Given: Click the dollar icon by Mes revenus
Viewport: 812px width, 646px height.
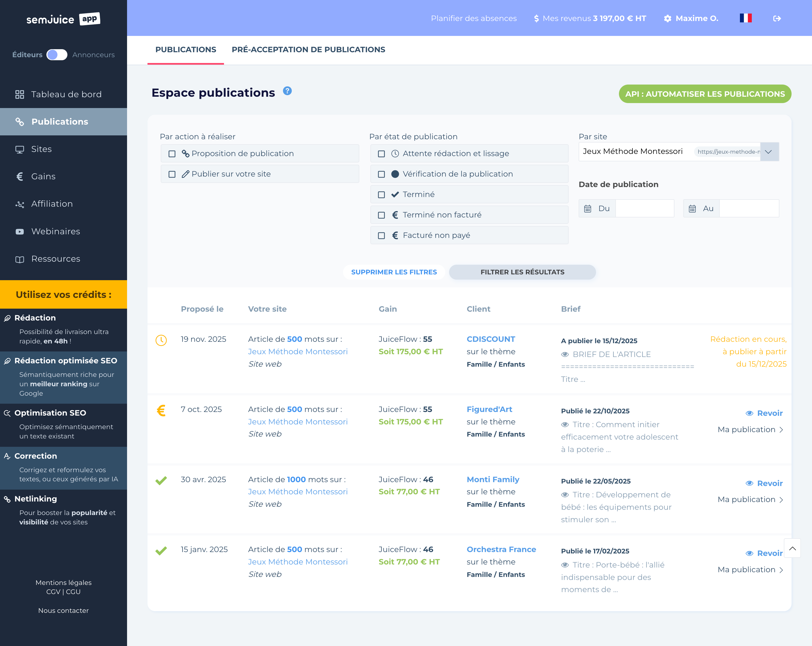Looking at the screenshot, I should click(x=536, y=19).
